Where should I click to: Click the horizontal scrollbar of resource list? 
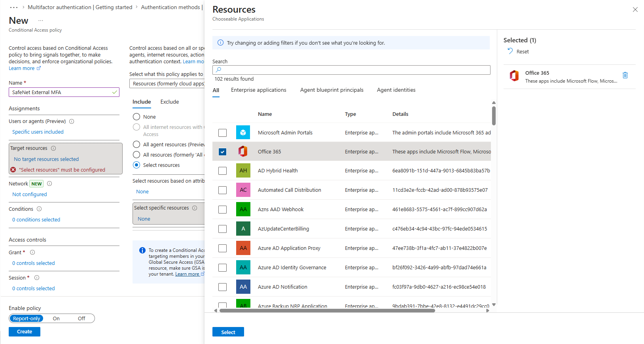(x=327, y=311)
